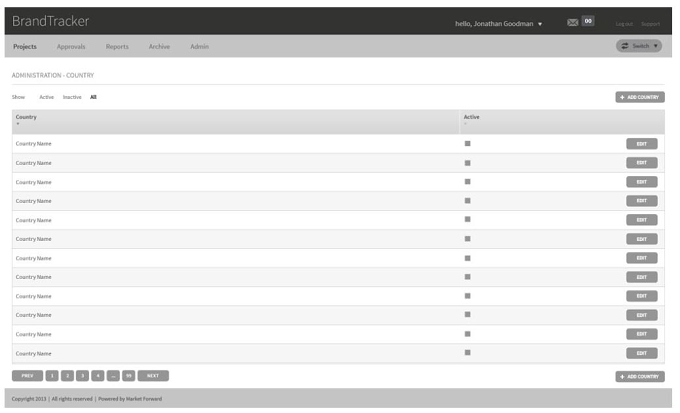
Task: Click the 00 message counter badge
Action: coord(588,21)
